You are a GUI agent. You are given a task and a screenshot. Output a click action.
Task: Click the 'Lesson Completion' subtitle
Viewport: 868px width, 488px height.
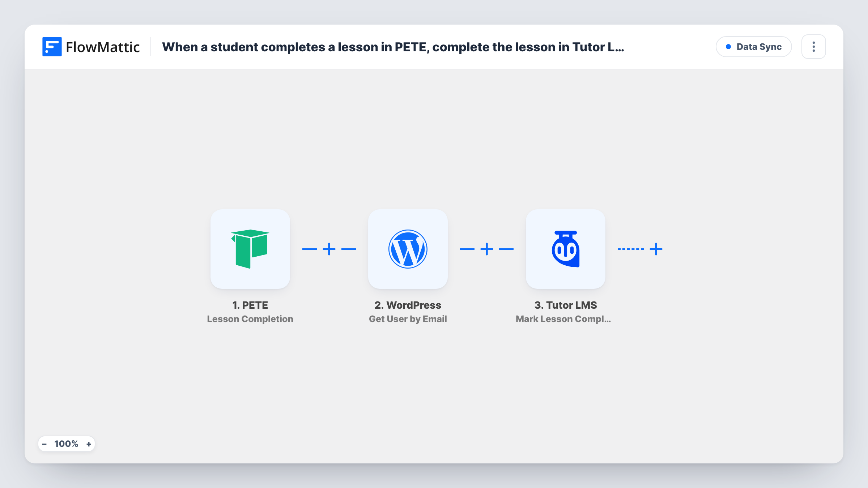(250, 319)
